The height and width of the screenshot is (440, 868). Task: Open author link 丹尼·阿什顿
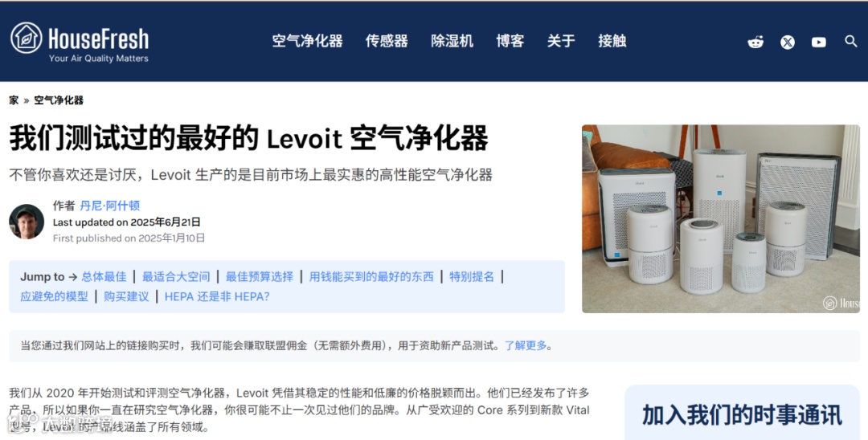coord(109,206)
